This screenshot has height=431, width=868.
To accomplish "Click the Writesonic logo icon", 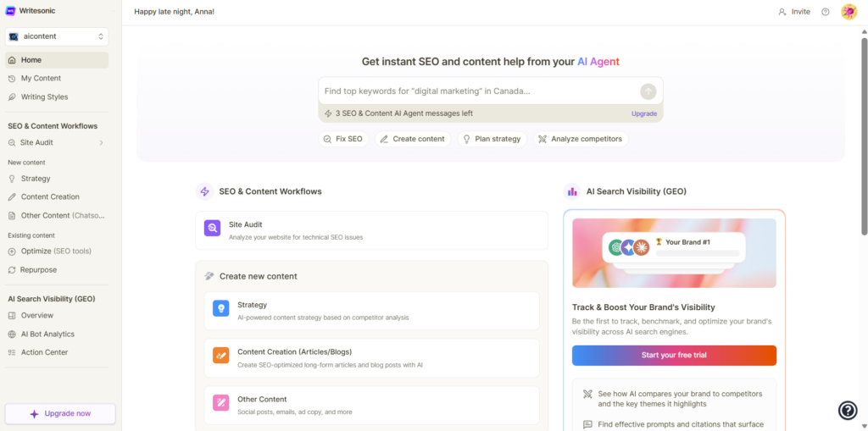I will click(11, 11).
